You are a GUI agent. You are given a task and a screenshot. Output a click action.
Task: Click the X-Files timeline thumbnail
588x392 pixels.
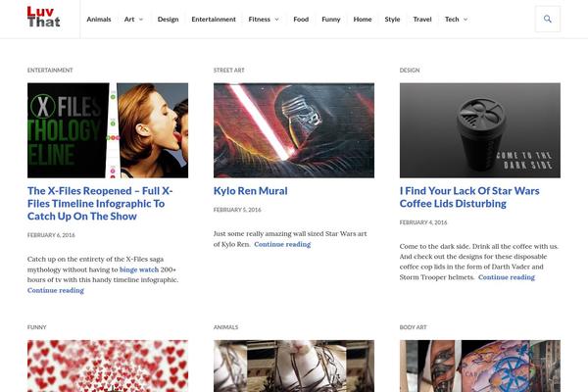[x=108, y=130]
